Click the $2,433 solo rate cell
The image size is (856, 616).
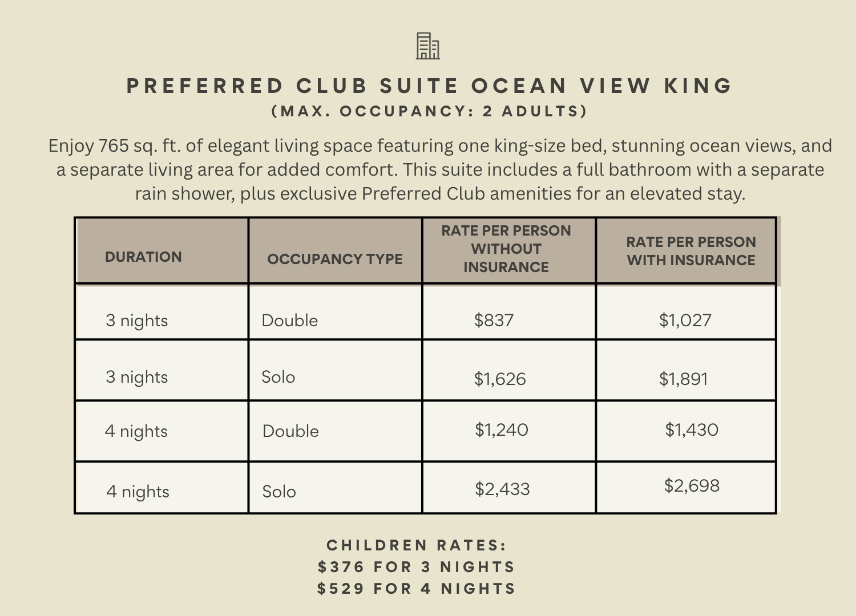502,489
